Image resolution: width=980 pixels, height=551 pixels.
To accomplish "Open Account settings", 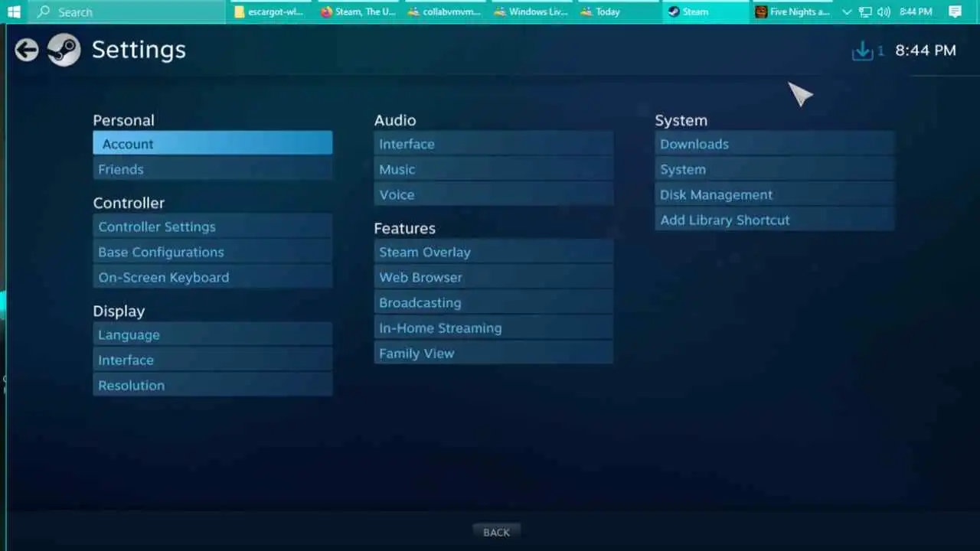I will [x=213, y=143].
